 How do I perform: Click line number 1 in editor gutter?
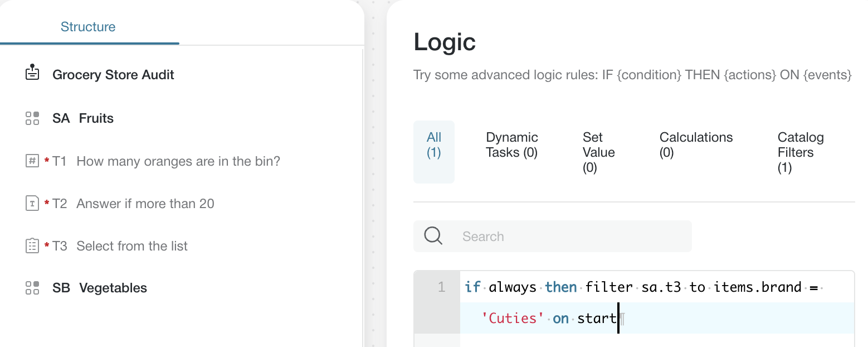[441, 287]
